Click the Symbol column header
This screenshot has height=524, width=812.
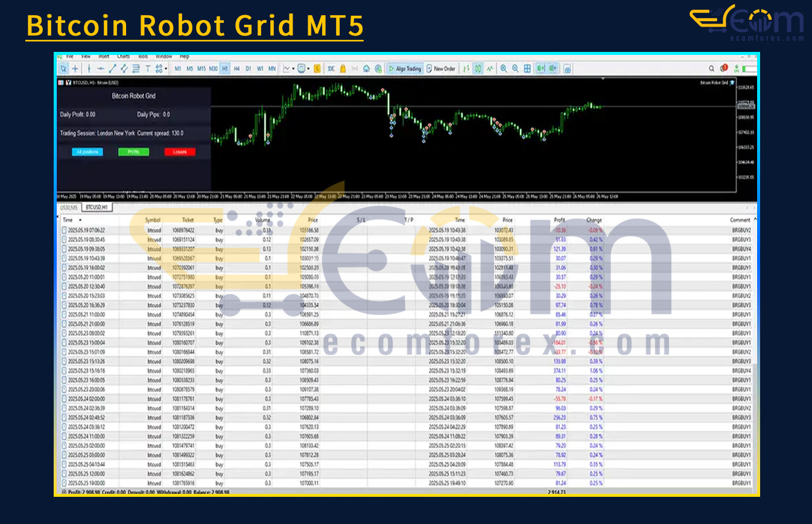click(x=153, y=220)
